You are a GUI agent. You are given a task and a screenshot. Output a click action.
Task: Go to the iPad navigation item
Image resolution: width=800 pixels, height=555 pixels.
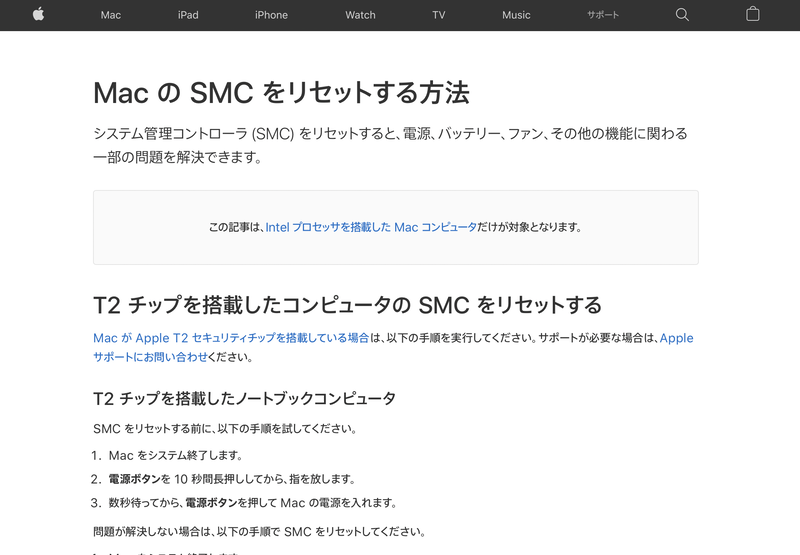pos(188,15)
